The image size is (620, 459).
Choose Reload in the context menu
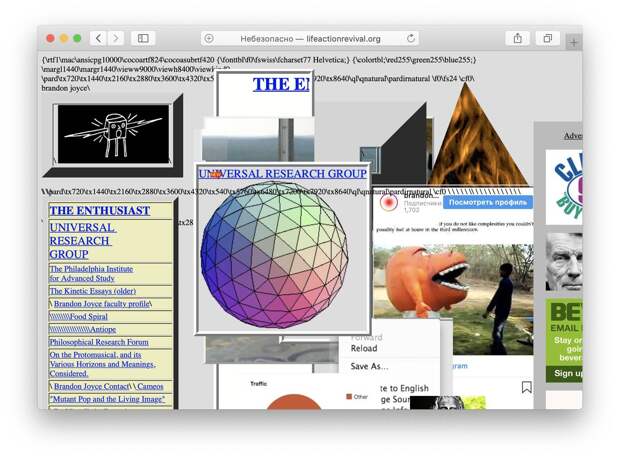[364, 348]
